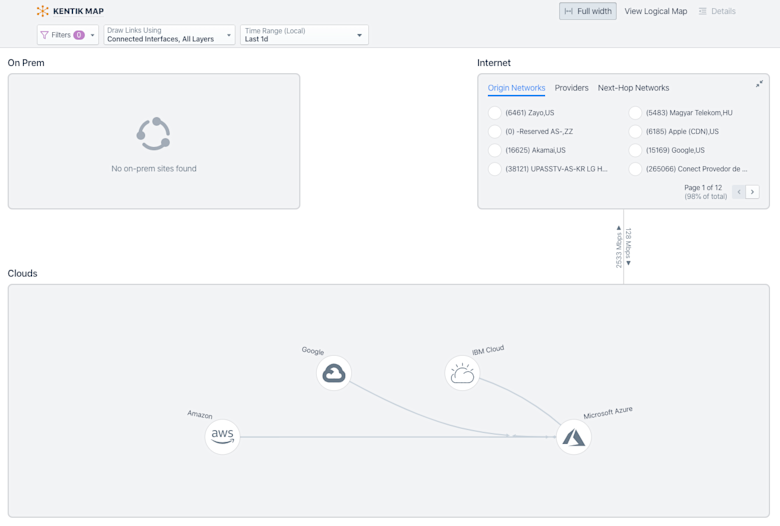Select the Origin Networks tab
780x526 pixels.
(516, 88)
